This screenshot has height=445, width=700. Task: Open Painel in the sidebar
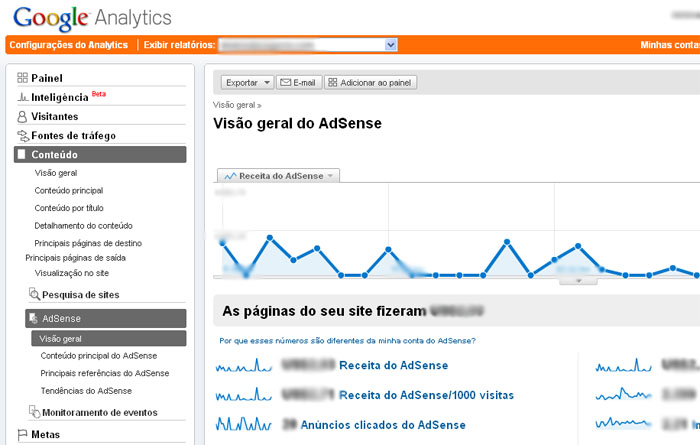click(47, 78)
